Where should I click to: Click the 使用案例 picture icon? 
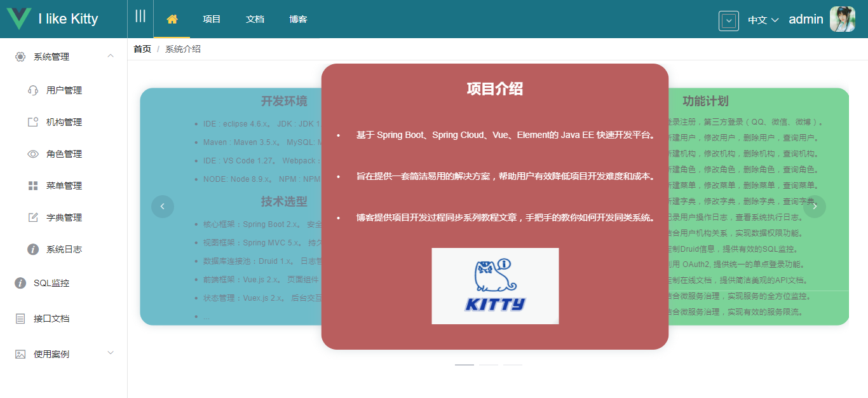(20, 354)
